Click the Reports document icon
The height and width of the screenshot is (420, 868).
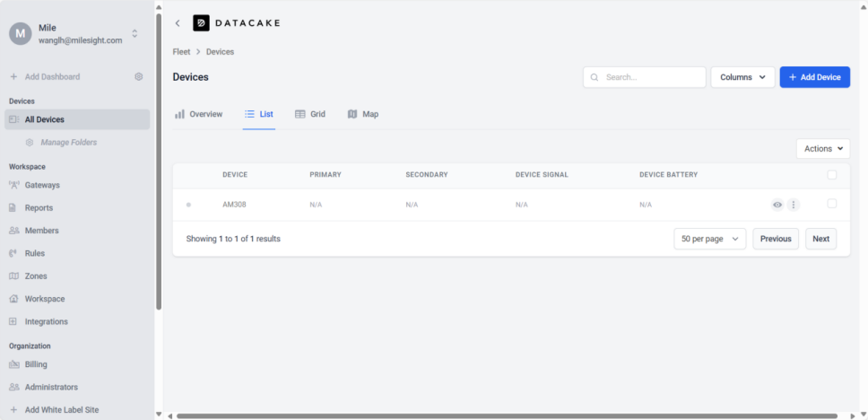13,208
